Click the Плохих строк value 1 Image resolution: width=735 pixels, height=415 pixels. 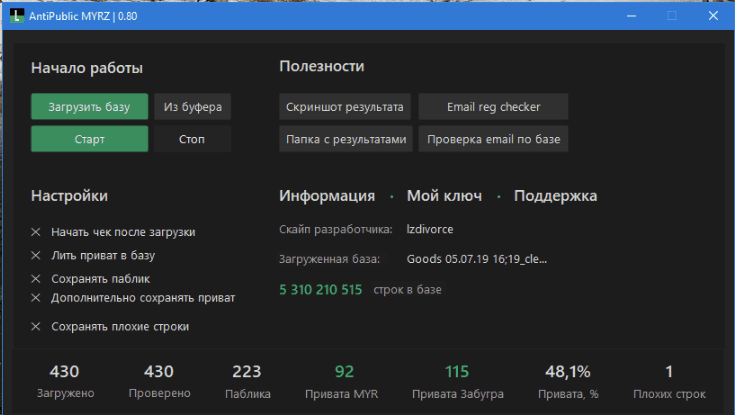coord(669,371)
